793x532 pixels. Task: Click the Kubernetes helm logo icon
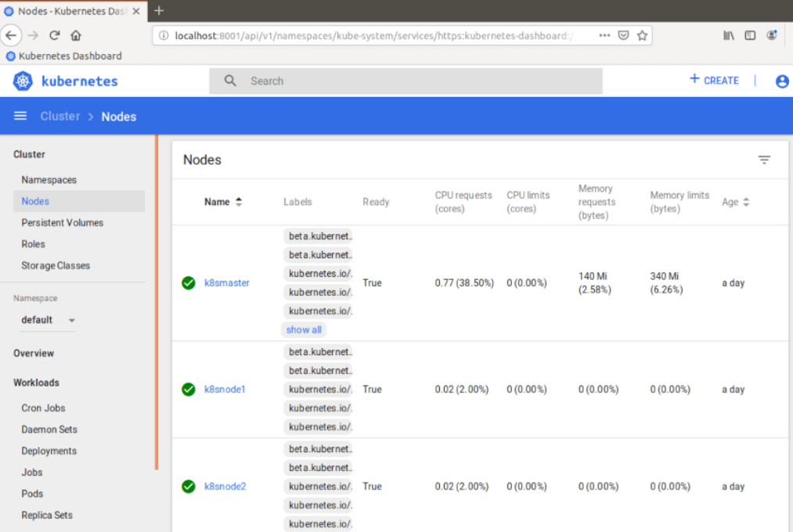23,81
